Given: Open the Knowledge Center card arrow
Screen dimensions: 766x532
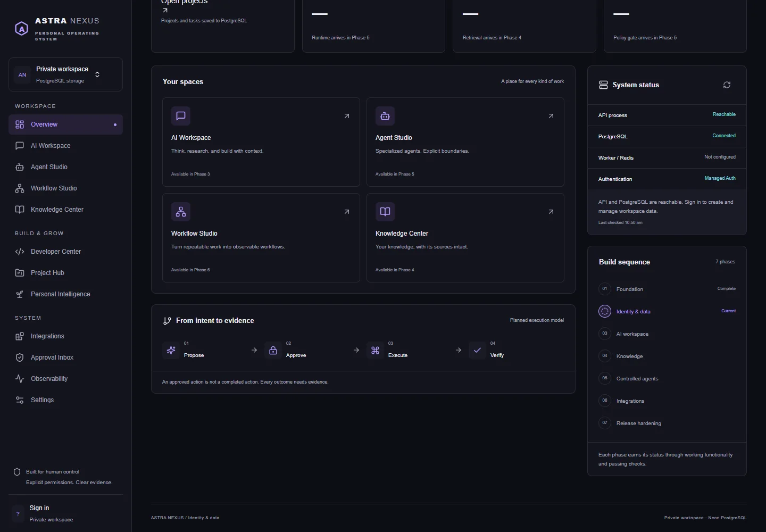Looking at the screenshot, I should click(x=551, y=212).
